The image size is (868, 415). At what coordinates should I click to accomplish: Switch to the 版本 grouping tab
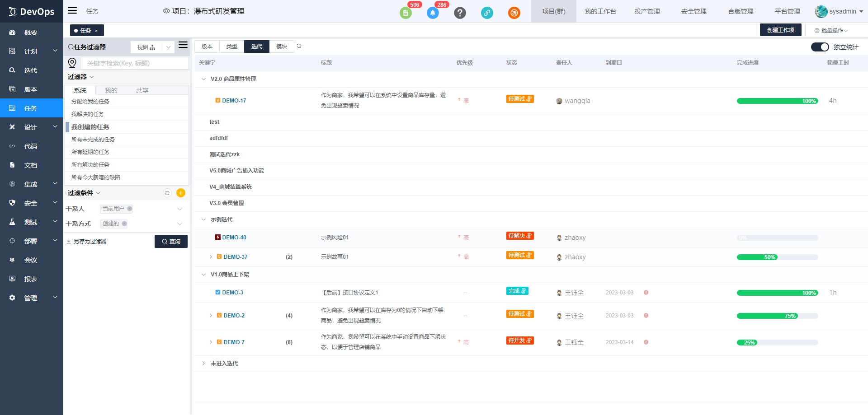click(207, 47)
